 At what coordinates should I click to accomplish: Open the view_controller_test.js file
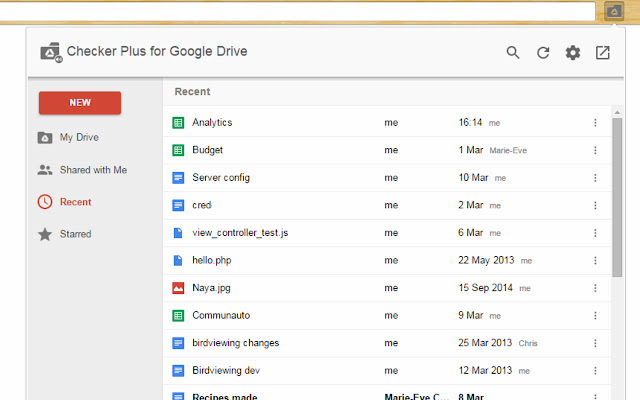point(240,233)
